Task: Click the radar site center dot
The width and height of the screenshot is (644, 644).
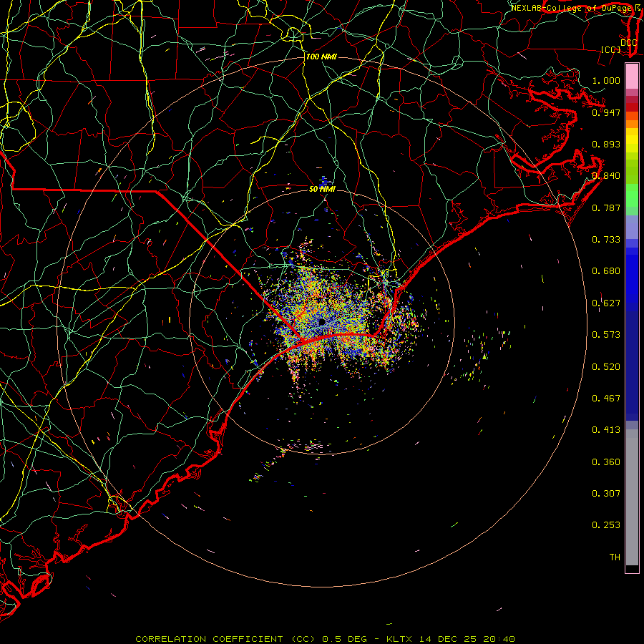Action: [322, 321]
